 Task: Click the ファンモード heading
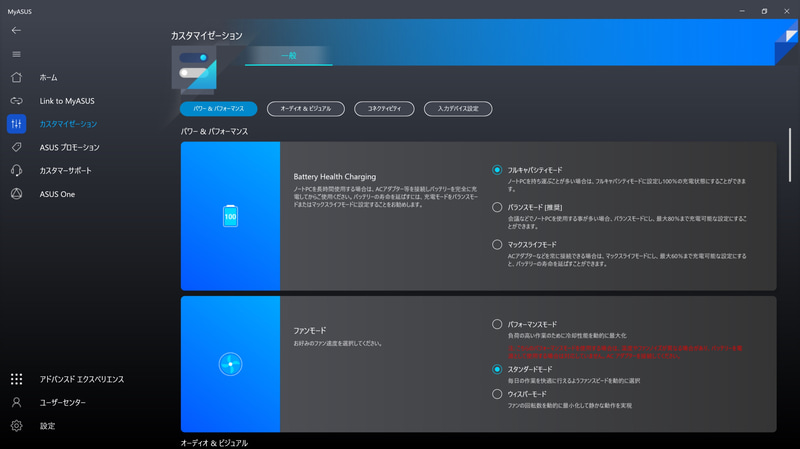(x=310, y=331)
